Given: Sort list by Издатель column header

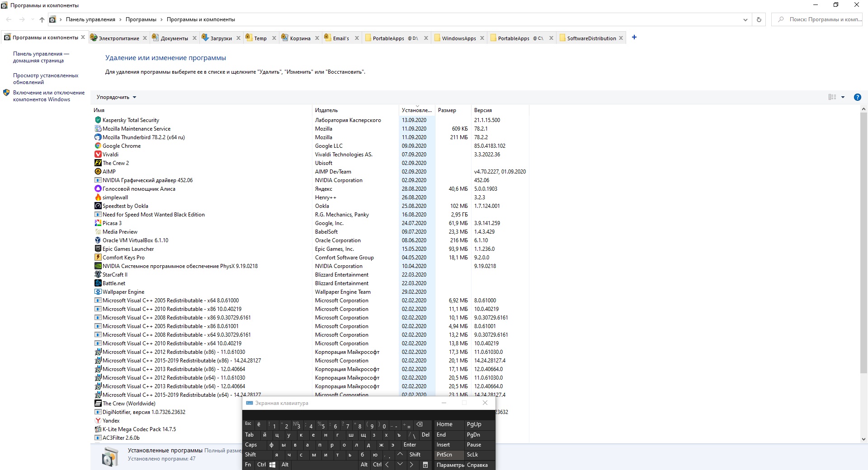Looking at the screenshot, I should [x=355, y=110].
